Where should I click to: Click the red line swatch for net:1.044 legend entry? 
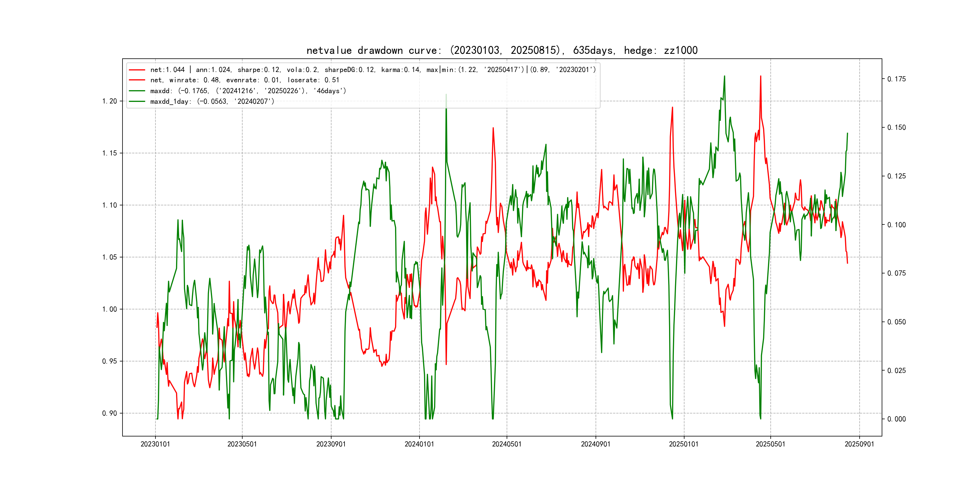(x=137, y=70)
